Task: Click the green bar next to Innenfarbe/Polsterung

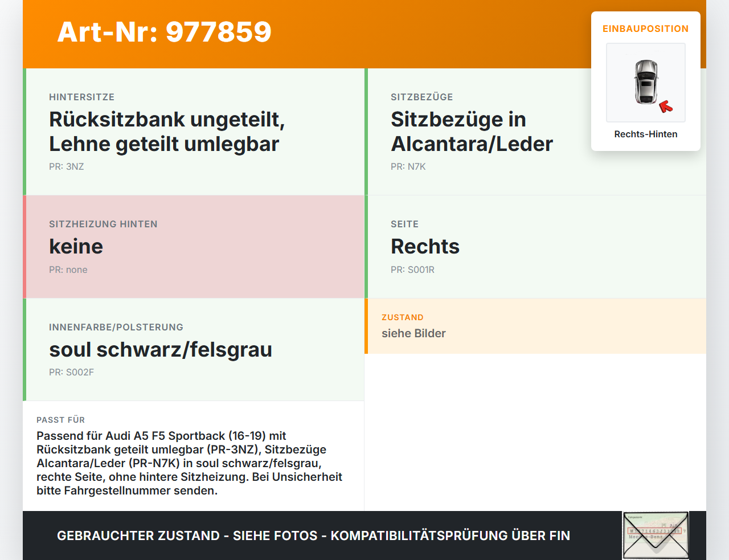Action: point(24,349)
